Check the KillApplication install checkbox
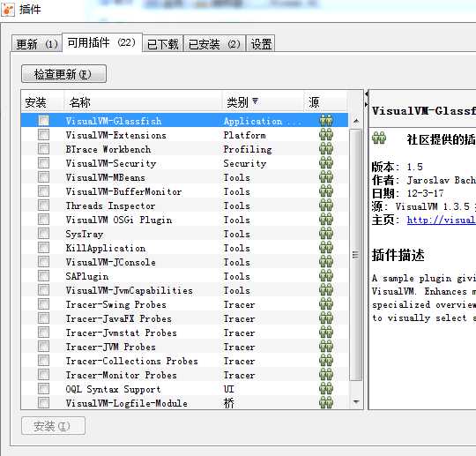Viewport: 476px width, 456px height. (43, 247)
